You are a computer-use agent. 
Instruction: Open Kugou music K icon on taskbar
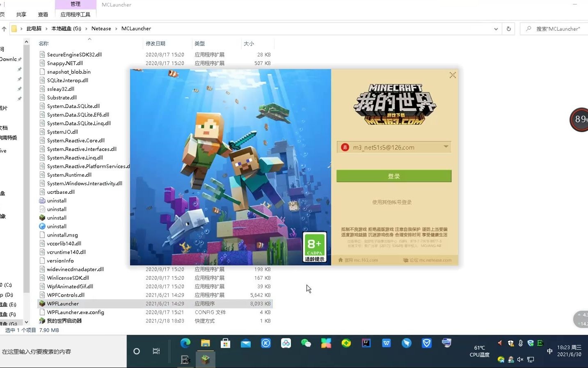tap(266, 343)
